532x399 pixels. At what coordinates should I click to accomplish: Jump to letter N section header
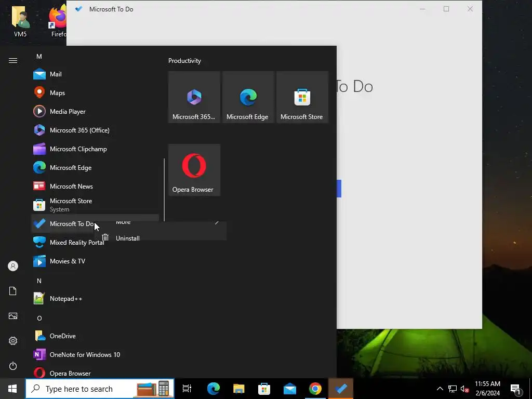point(39,281)
